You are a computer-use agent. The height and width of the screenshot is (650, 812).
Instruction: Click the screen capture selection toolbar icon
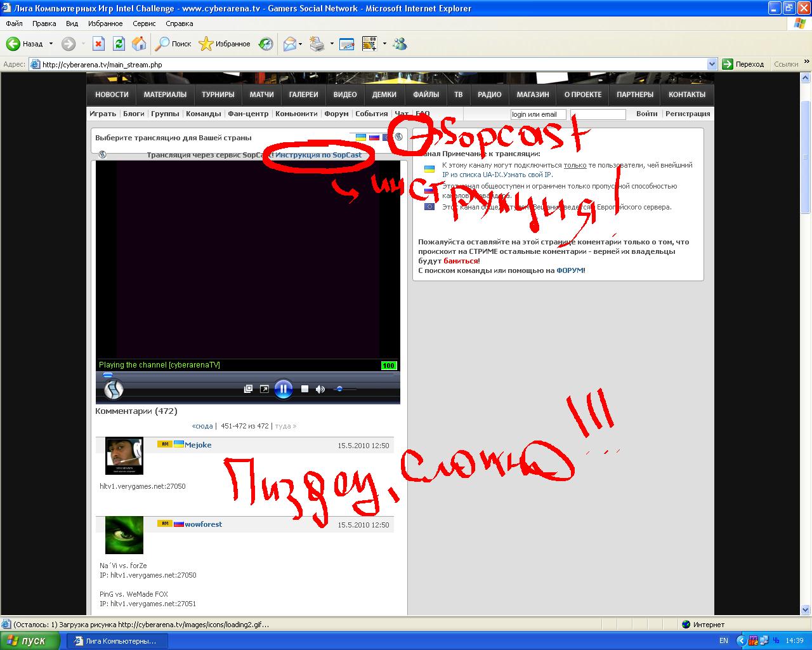point(369,44)
